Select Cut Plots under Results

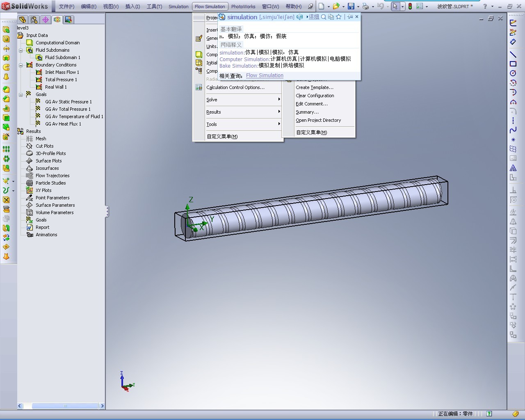coord(45,146)
